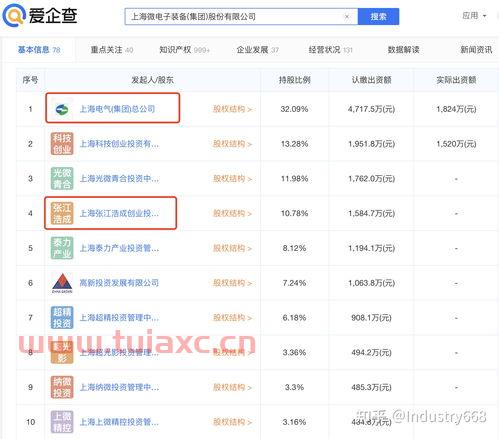The image size is (499, 439).
Task: Select the 1,520万(元) actual contribution cell
Action: (x=456, y=144)
